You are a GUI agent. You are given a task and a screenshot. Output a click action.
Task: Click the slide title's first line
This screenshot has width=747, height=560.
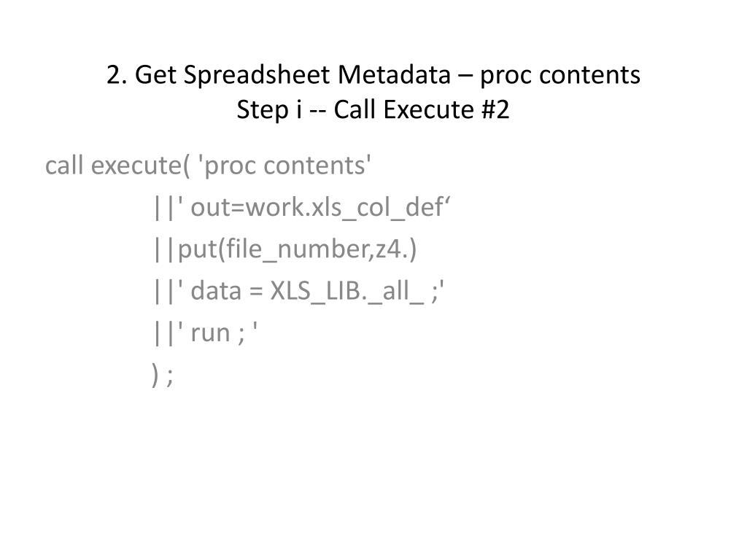click(x=373, y=75)
